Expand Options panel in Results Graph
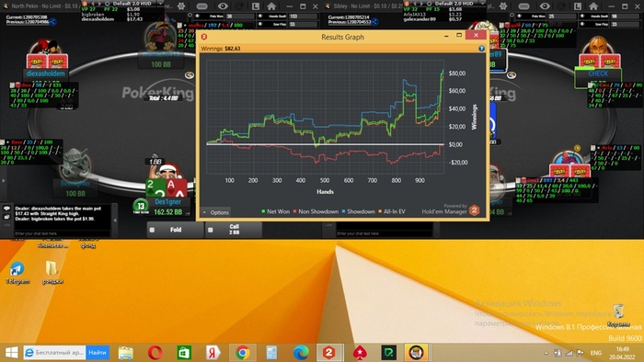This screenshot has width=644, height=362. 215,212
